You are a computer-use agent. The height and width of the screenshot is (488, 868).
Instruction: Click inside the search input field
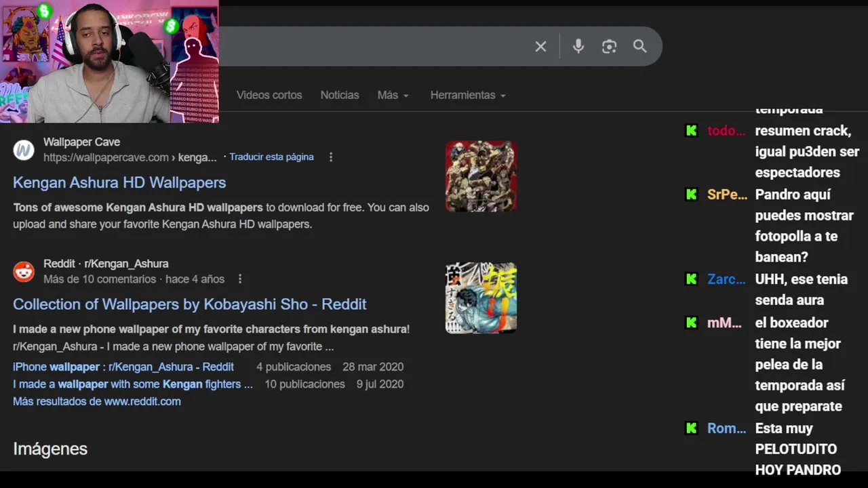tap(373, 46)
